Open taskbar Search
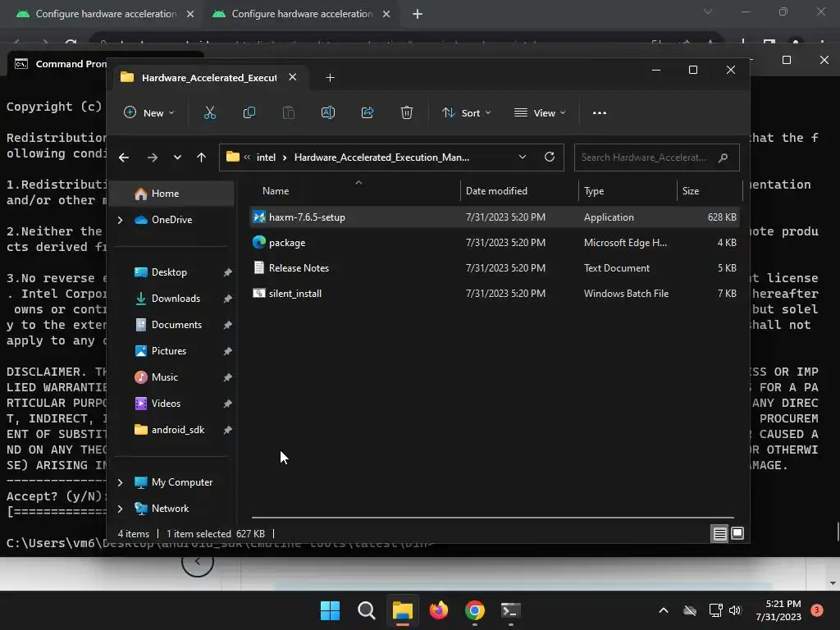The height and width of the screenshot is (630, 840). coord(367,610)
